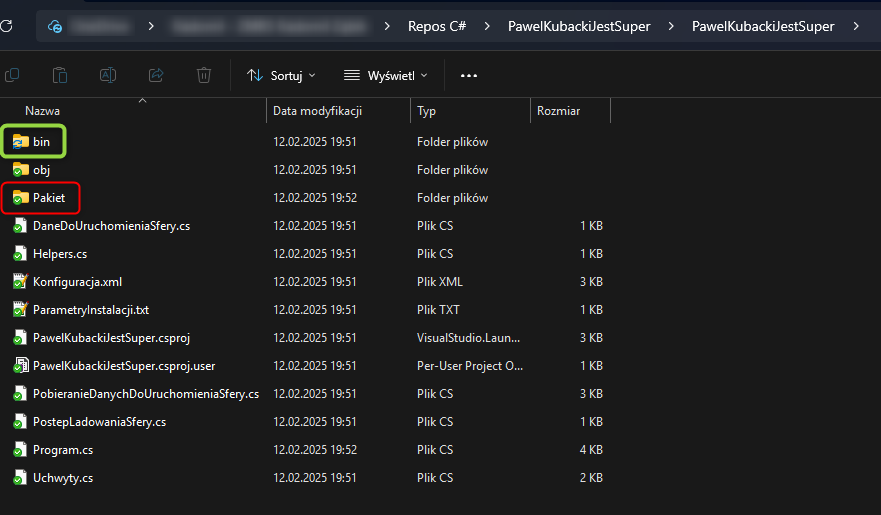Navigate to the Repos C# breadcrumb
This screenshot has width=881, height=515.
437,26
